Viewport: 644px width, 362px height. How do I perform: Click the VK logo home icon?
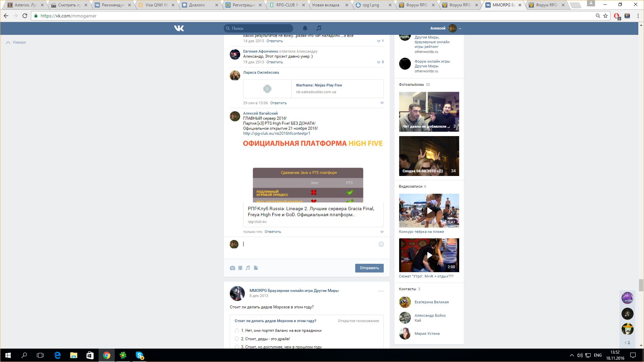coord(179,28)
